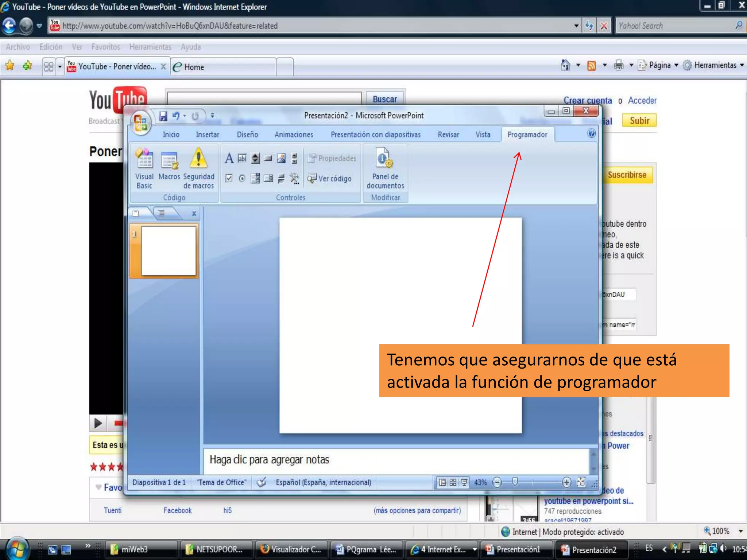Insert an option button radio control

point(242,178)
